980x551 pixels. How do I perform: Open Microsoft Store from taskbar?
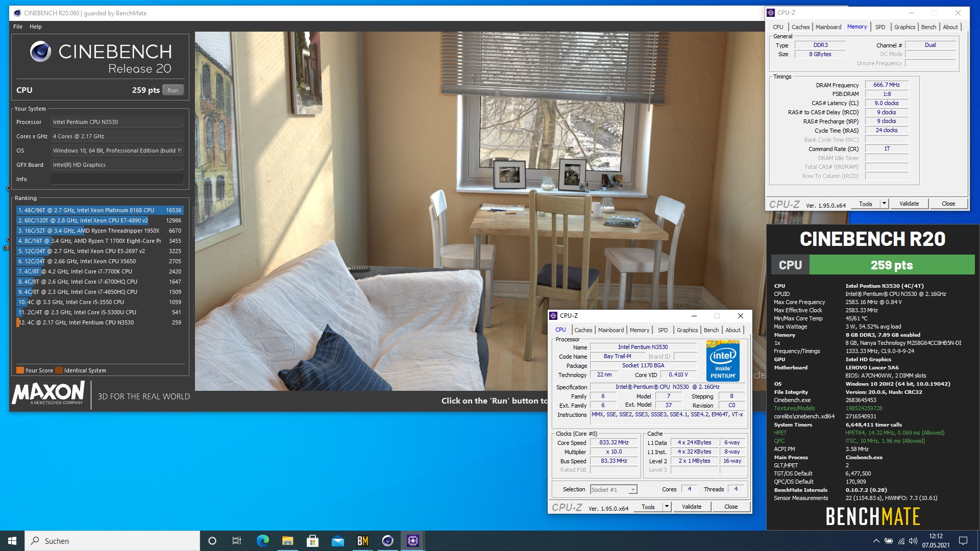[x=312, y=541]
